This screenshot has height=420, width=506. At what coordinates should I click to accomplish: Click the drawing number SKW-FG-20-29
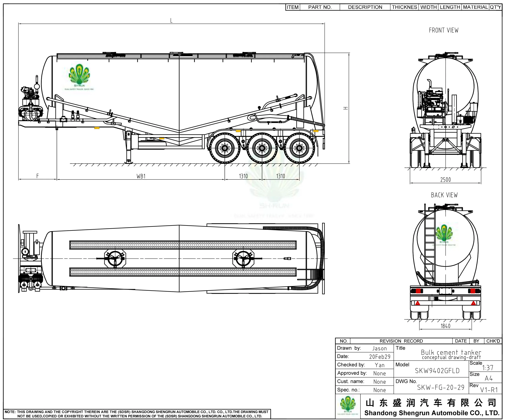click(x=441, y=387)
